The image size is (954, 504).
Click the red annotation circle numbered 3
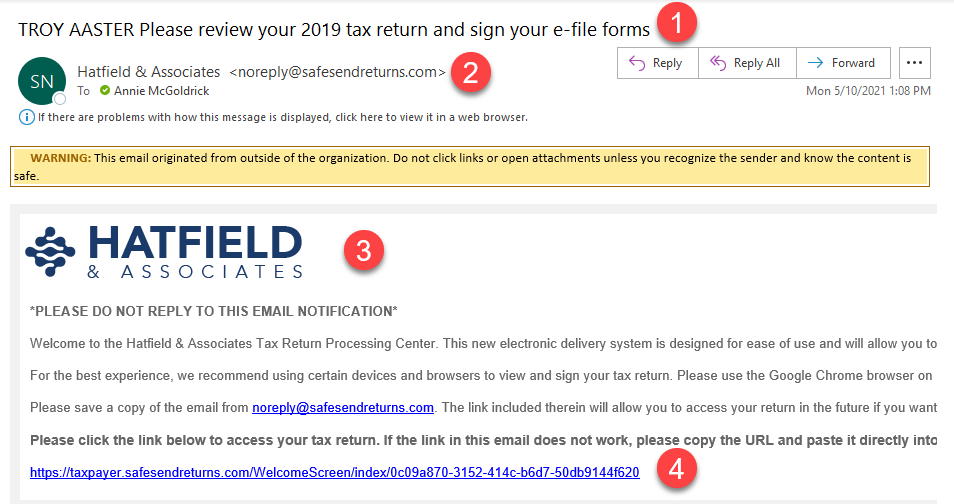363,251
